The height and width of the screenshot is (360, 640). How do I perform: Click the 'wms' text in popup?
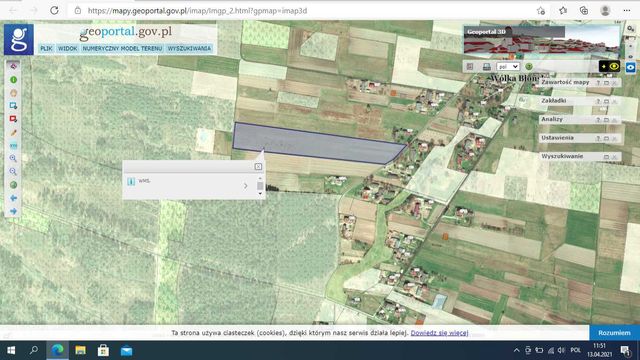tap(144, 180)
